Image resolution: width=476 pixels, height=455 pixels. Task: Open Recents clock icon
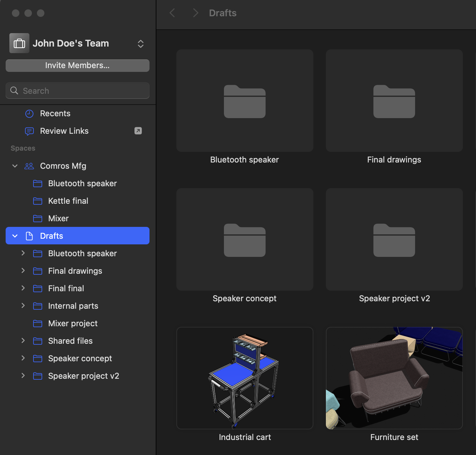click(x=29, y=113)
